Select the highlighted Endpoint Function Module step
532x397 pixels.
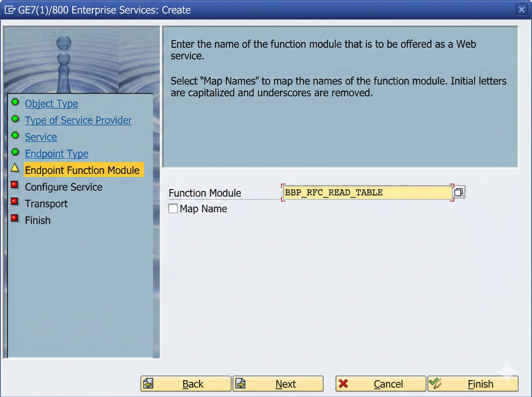(82, 170)
